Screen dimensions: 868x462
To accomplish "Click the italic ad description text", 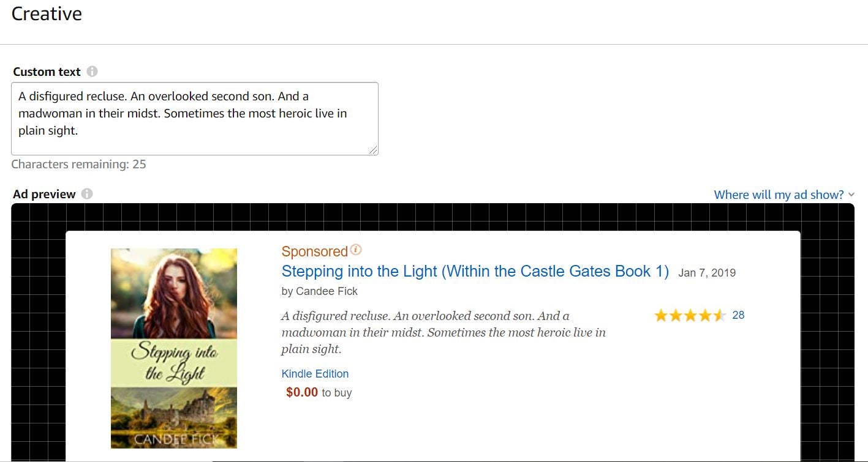I will pos(443,332).
